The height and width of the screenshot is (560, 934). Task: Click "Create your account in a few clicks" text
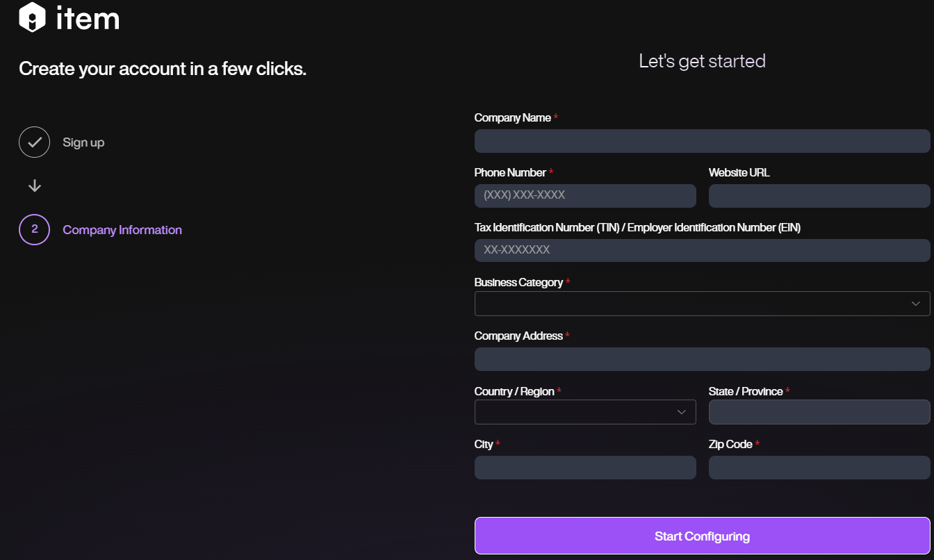(x=163, y=69)
